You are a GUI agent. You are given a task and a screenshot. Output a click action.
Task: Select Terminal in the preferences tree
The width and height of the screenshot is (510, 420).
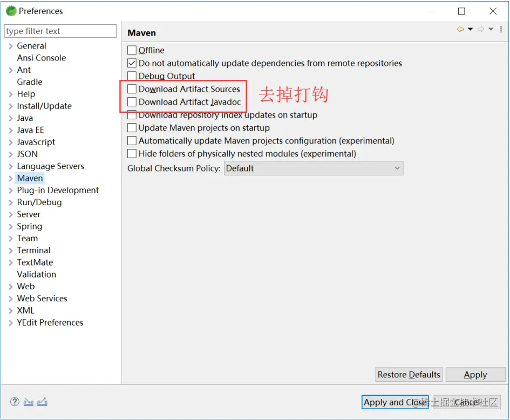[x=33, y=250]
